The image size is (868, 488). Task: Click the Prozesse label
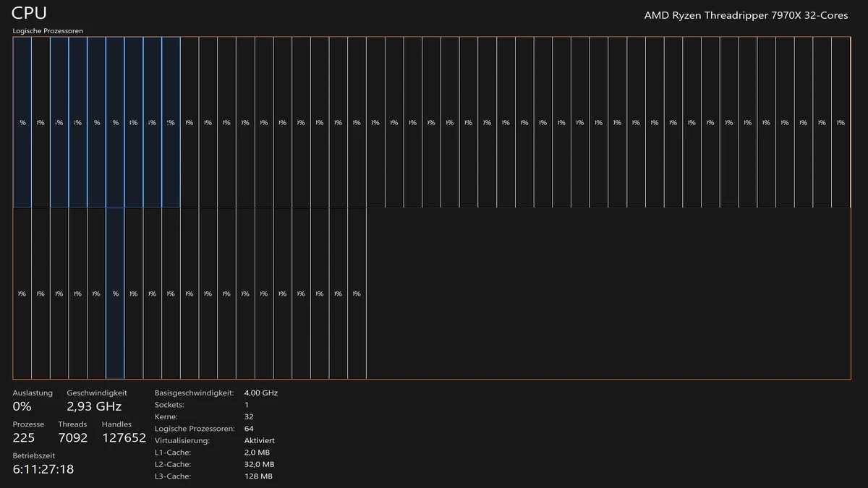[x=28, y=424]
